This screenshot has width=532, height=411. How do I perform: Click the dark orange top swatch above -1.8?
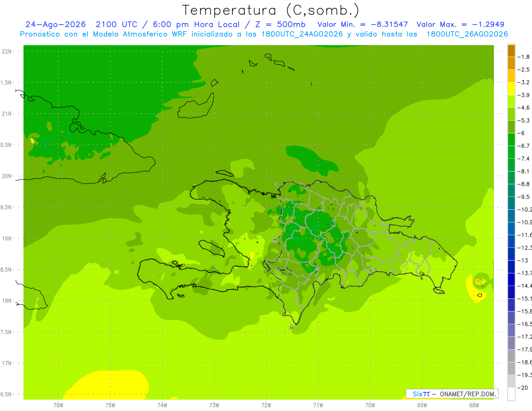[511, 51]
